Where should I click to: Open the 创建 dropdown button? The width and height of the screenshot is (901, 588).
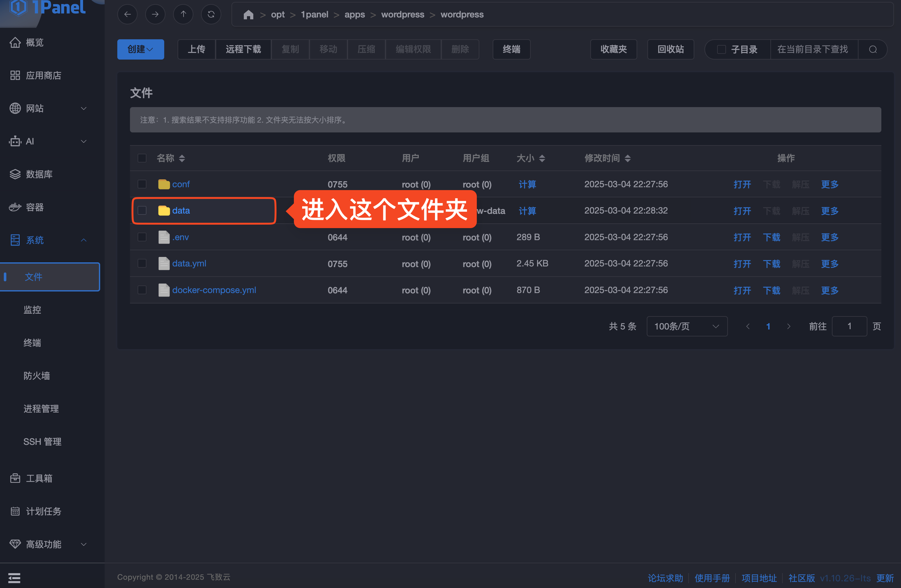(x=140, y=49)
